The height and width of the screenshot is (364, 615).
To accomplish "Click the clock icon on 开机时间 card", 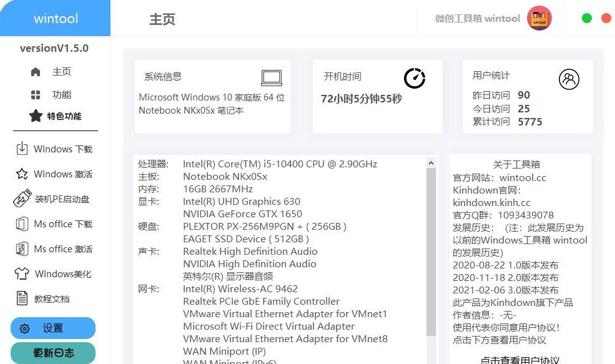I will tap(414, 78).
